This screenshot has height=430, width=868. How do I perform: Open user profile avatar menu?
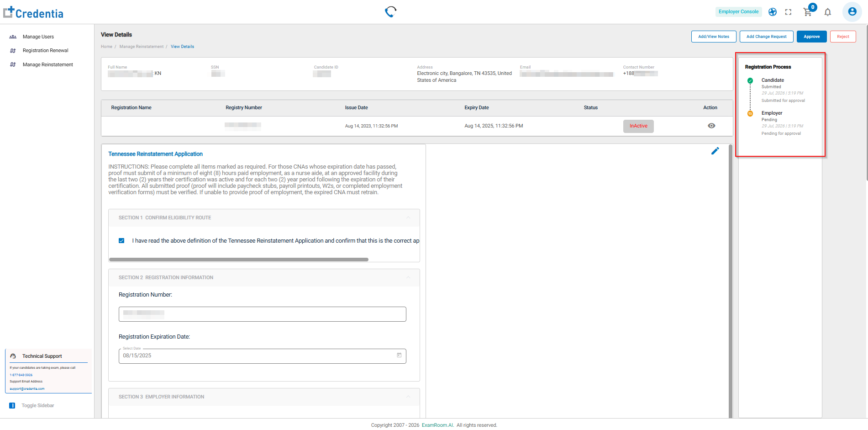[852, 12]
